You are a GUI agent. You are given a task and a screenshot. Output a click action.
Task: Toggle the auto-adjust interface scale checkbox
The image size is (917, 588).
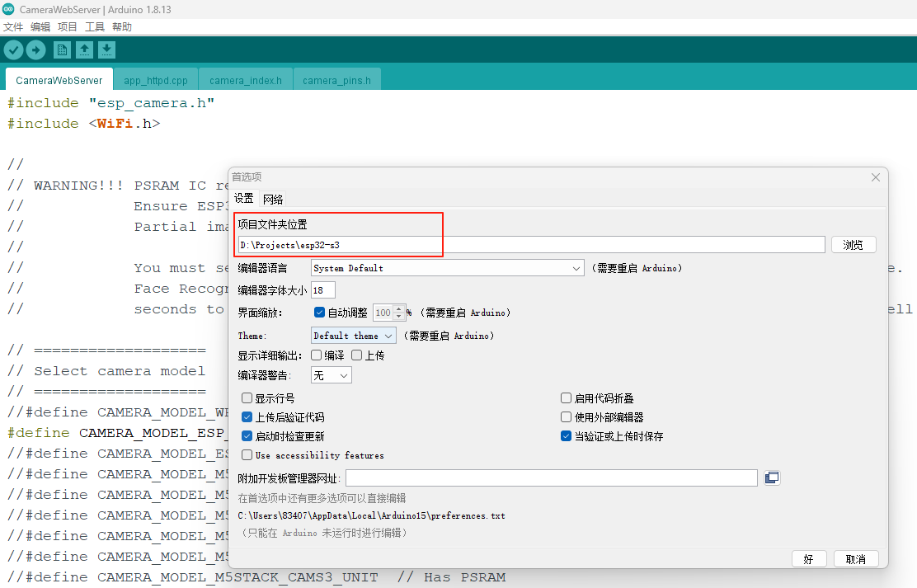[319, 313]
